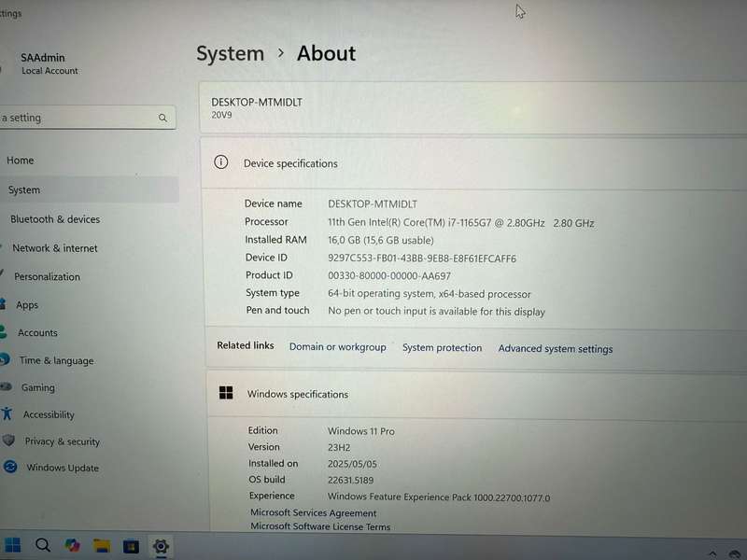This screenshot has height=560, width=747.
Task: Select System in the sidebar
Action: pos(89,189)
